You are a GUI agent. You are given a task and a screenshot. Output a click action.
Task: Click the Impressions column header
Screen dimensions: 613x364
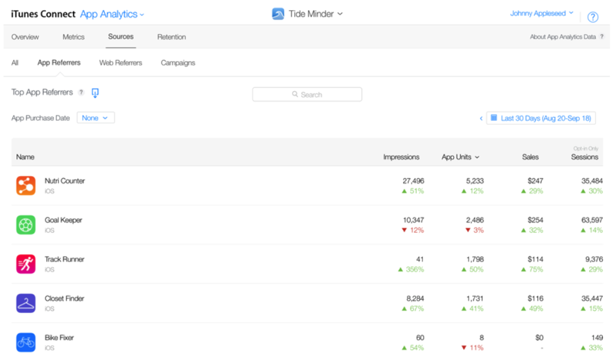tap(401, 157)
